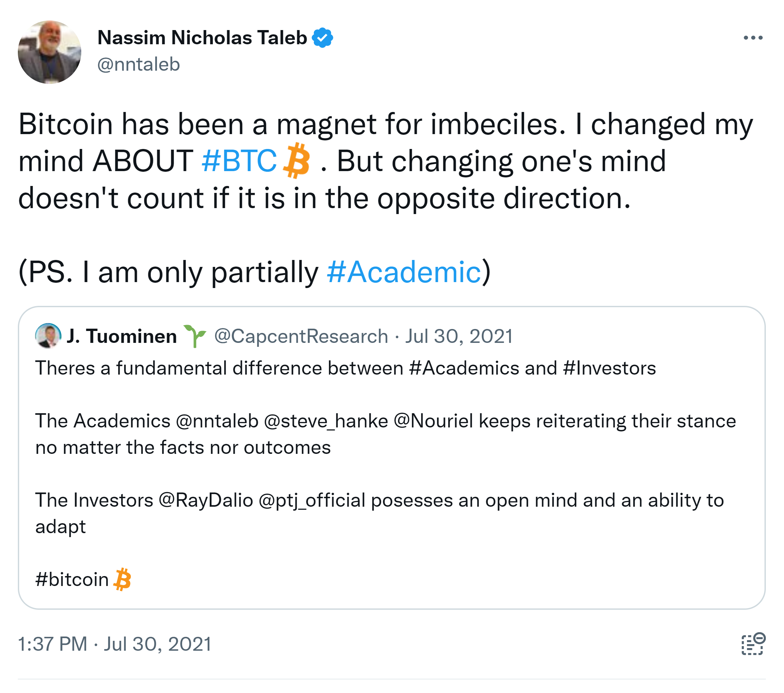Click the Bitcoin emoji after #bitcoin
Image resolution: width=784 pixels, height=693 pixels.
[123, 579]
